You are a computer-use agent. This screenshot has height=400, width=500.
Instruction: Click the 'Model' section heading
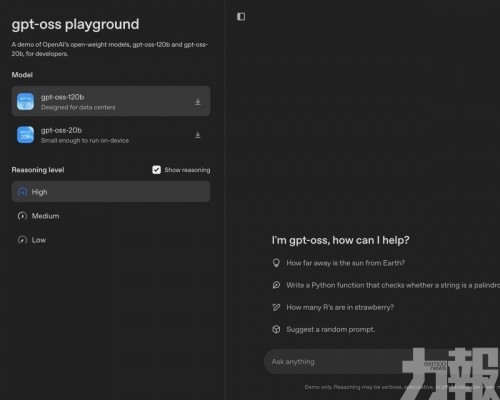[x=22, y=75]
